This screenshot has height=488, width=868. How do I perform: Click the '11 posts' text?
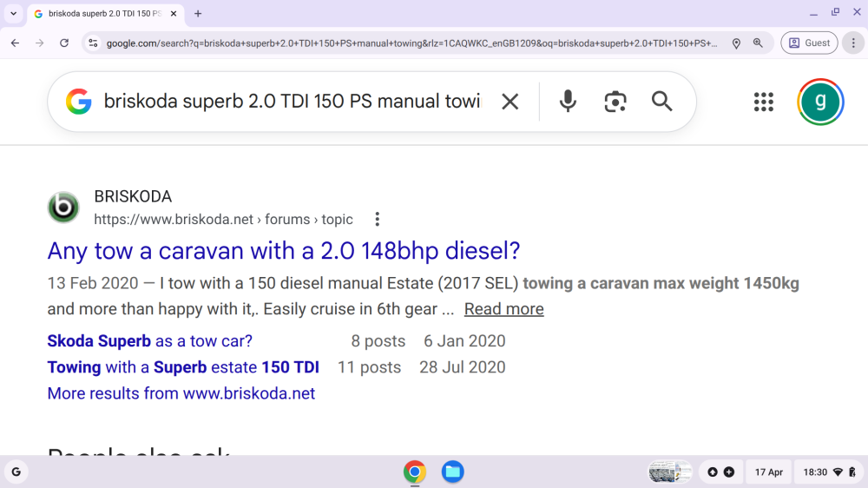pos(369,367)
